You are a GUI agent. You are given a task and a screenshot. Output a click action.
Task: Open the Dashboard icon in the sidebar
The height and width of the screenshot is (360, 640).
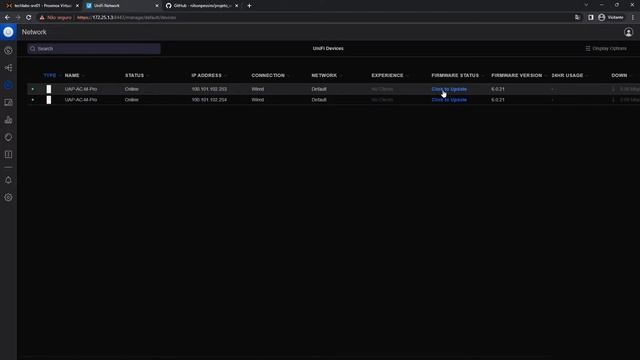pos(8,51)
